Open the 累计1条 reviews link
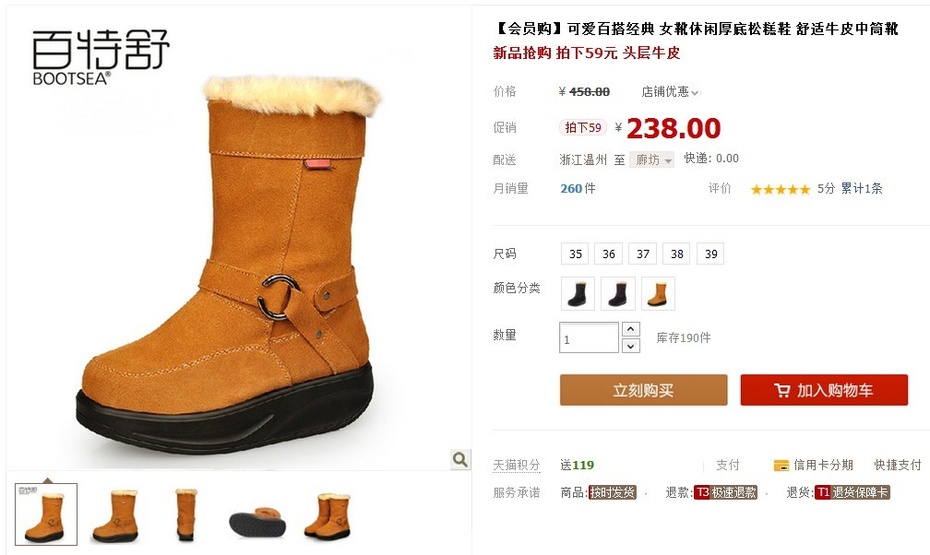The height and width of the screenshot is (555, 930). pos(861,189)
